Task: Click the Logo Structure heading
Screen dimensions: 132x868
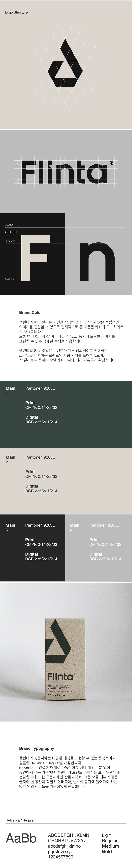Action: pyautogui.click(x=16, y=13)
